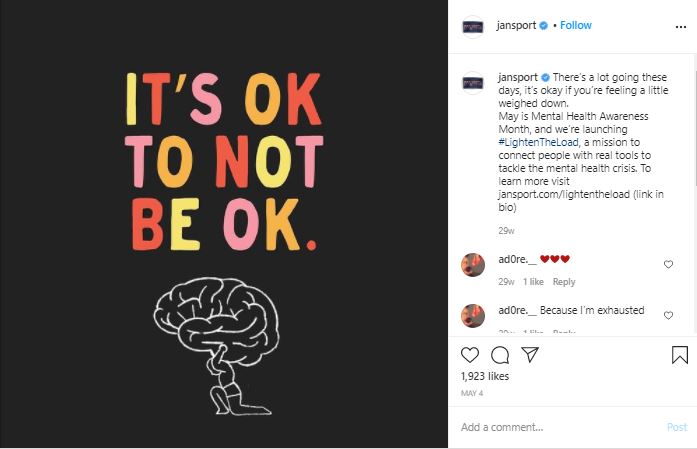
Task: Open the #LightenTheLoad hashtag
Action: pos(538,142)
